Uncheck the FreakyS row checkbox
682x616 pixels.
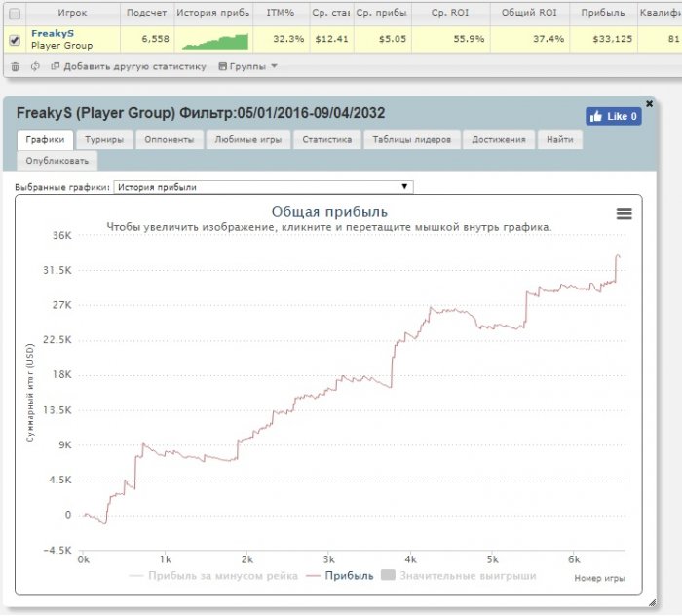(15, 40)
